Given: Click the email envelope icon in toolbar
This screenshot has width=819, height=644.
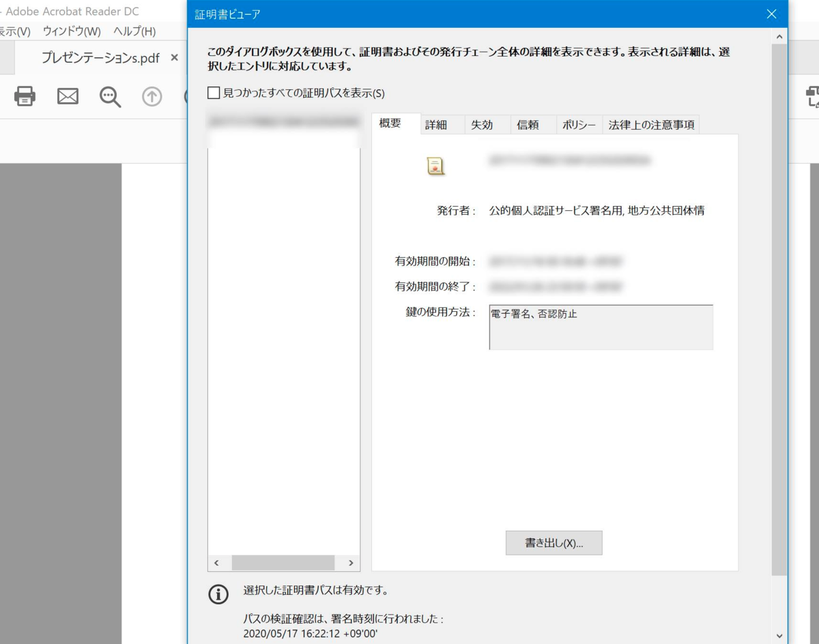Looking at the screenshot, I should 68,96.
